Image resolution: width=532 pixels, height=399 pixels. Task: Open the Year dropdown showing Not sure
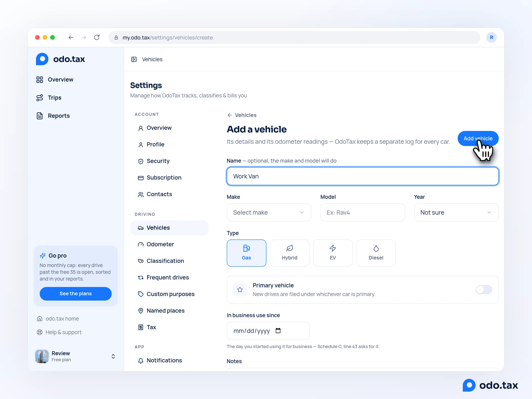click(456, 212)
